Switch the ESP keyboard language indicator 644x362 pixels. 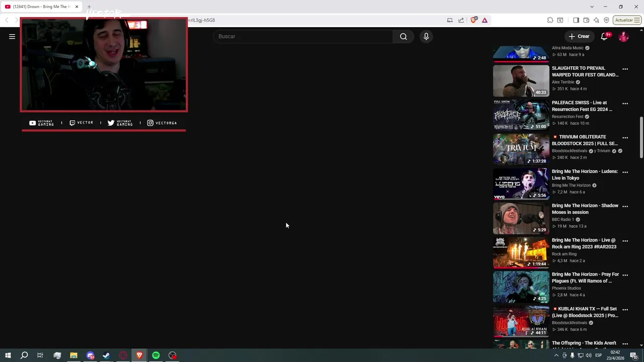[599, 355]
